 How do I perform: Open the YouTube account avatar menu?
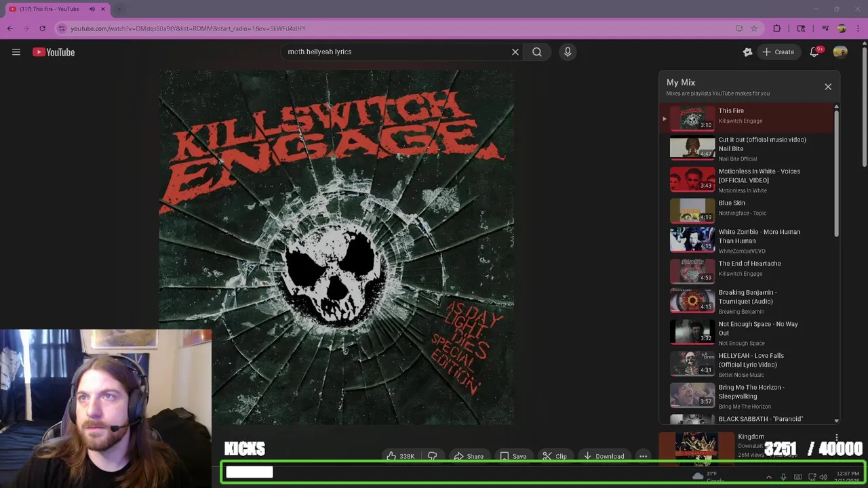[840, 52]
